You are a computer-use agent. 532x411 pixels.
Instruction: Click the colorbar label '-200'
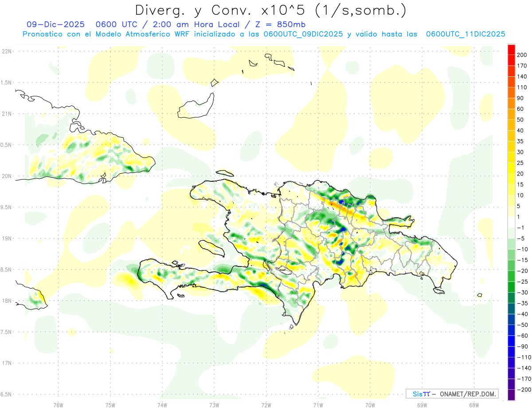point(524,390)
